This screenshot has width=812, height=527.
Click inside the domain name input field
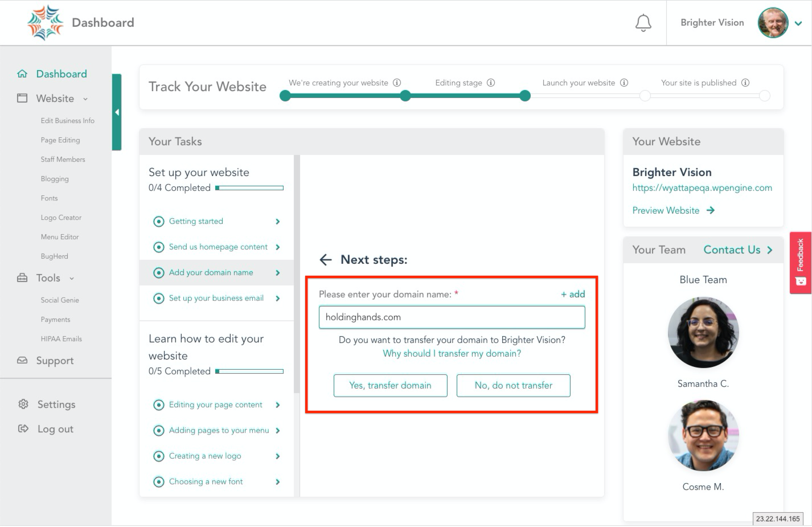click(452, 317)
